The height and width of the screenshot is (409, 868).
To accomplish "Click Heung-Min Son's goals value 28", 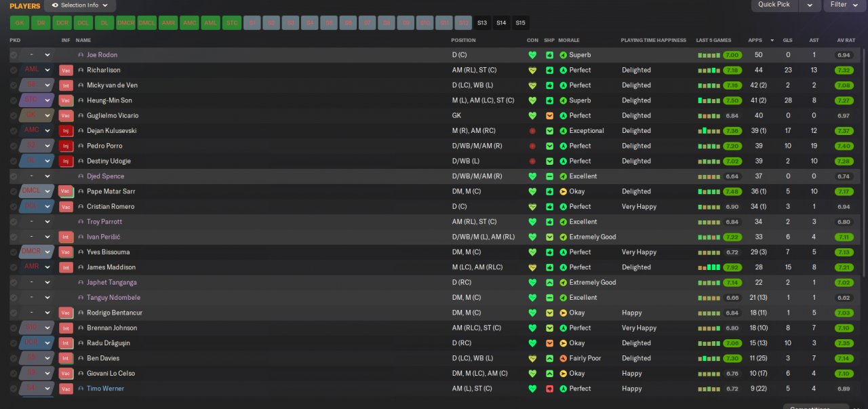I will (787, 100).
